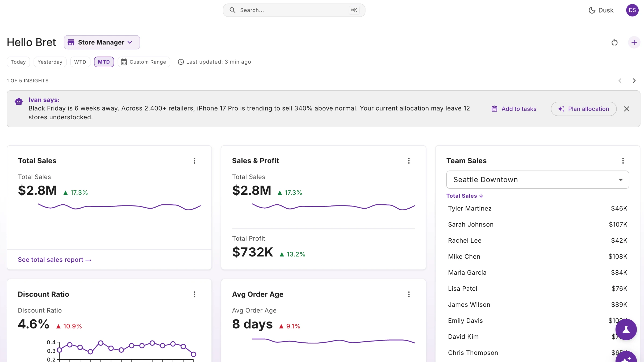Click Emily Davis row
Image resolution: width=644 pixels, height=362 pixels.
537,321
